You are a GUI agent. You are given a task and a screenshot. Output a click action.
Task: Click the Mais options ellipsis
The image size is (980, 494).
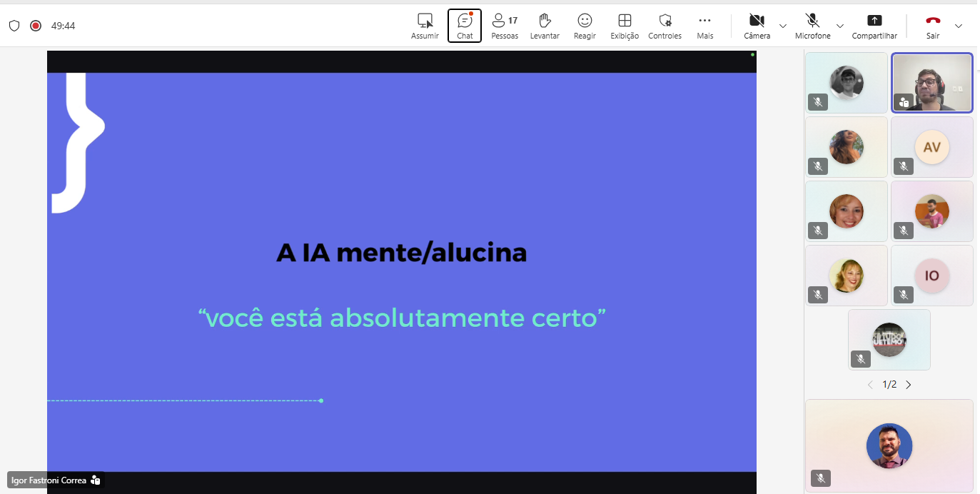click(704, 26)
